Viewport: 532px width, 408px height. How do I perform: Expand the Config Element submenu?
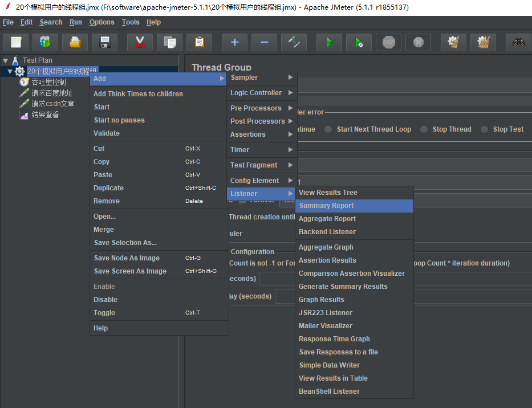tap(262, 181)
